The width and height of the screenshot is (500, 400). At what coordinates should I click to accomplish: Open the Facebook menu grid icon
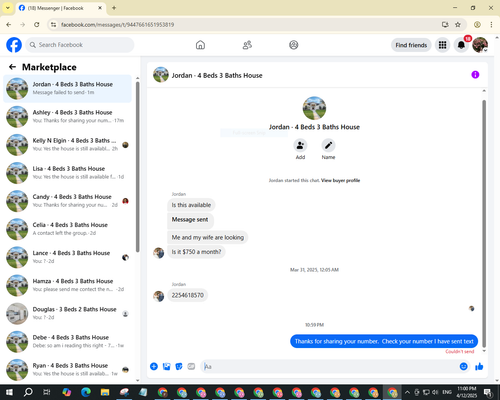click(x=442, y=45)
